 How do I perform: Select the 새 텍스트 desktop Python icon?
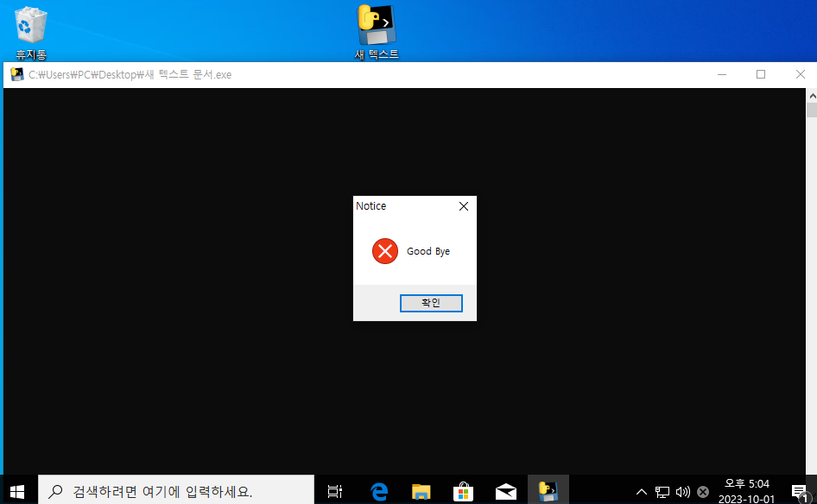[377, 31]
